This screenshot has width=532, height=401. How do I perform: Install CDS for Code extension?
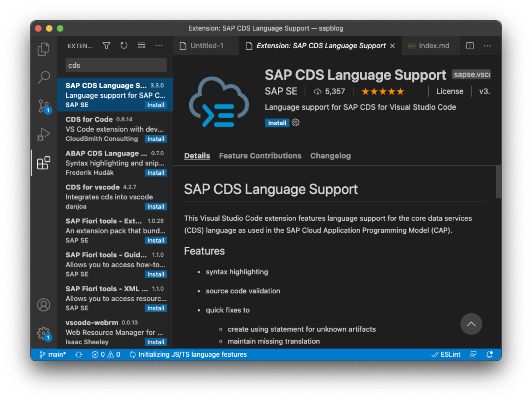156,139
